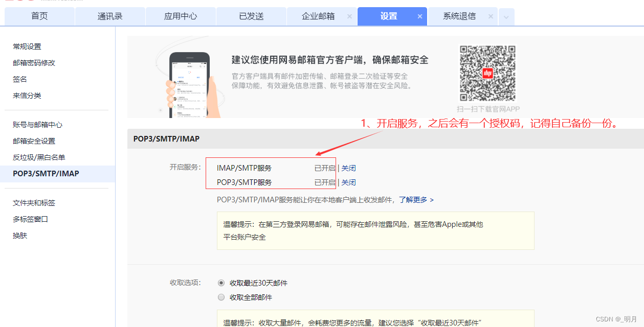Click the 了解更多 link
Image resolution: width=644 pixels, height=327 pixels.
(x=416, y=200)
